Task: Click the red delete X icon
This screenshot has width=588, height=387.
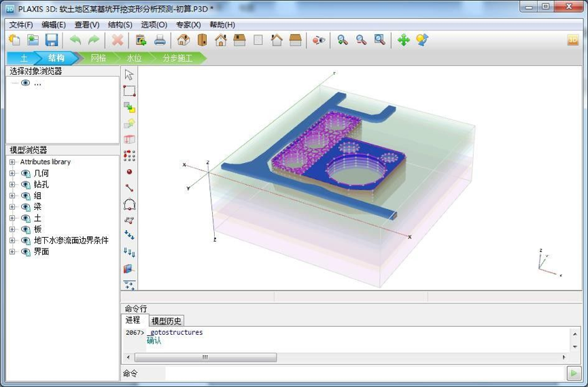Action: click(x=118, y=40)
